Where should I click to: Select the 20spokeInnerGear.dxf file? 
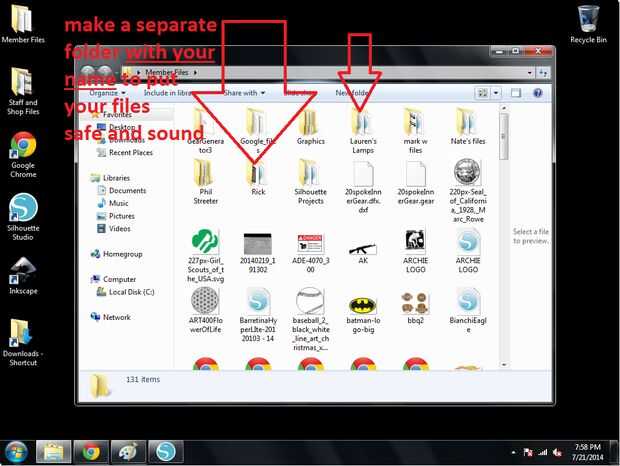[363, 187]
